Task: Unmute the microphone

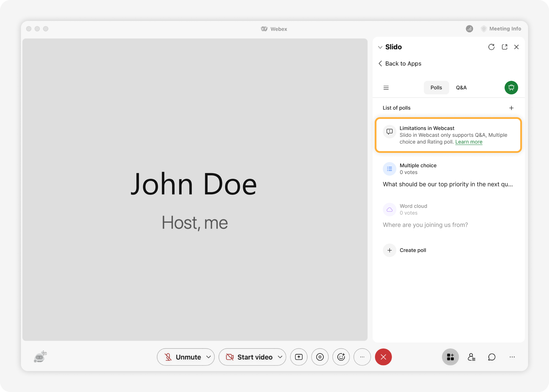Action: point(183,357)
